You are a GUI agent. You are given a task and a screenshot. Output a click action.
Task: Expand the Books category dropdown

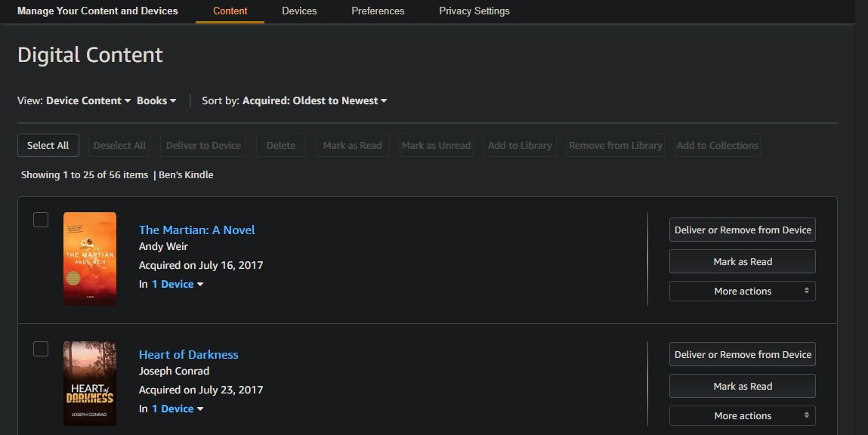[156, 100]
